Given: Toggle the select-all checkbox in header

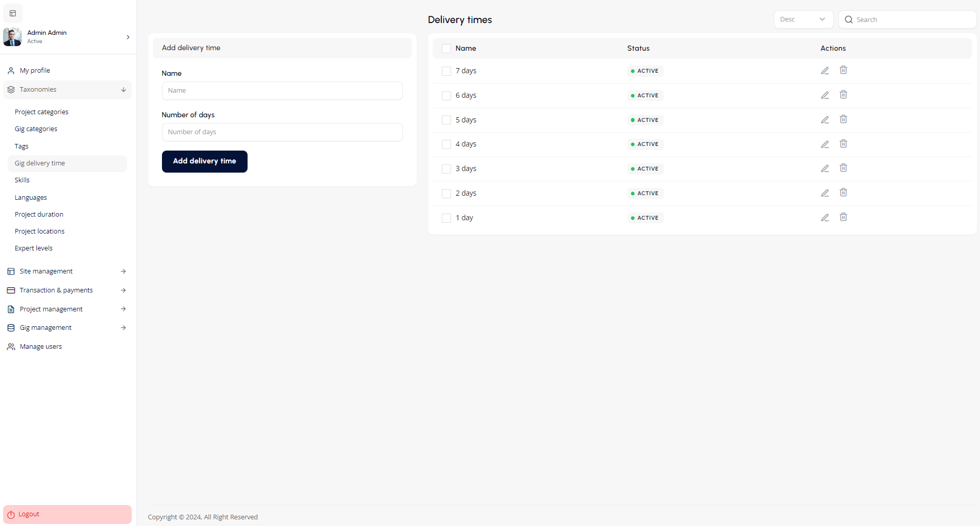Looking at the screenshot, I should [446, 49].
